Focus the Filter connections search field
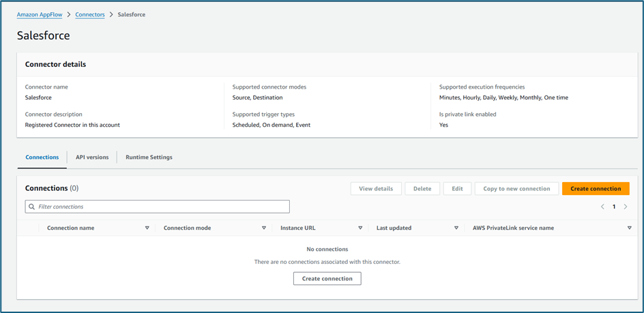Image resolution: width=644 pixels, height=313 pixels. point(158,207)
